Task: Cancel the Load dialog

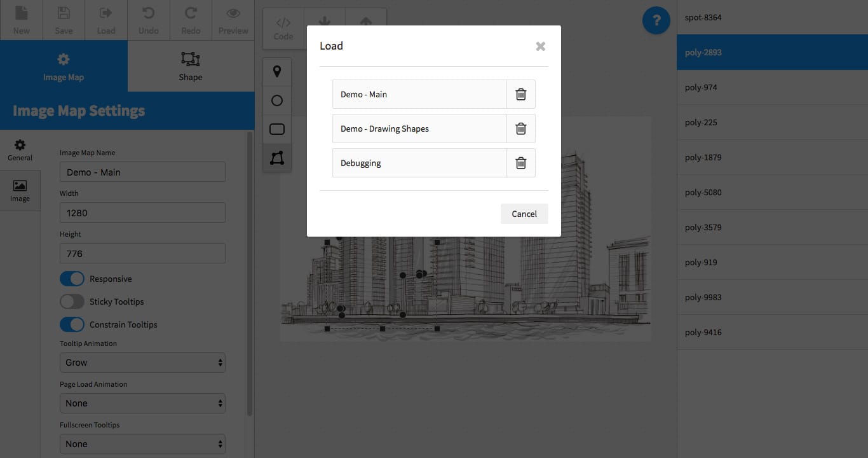Action: [524, 214]
